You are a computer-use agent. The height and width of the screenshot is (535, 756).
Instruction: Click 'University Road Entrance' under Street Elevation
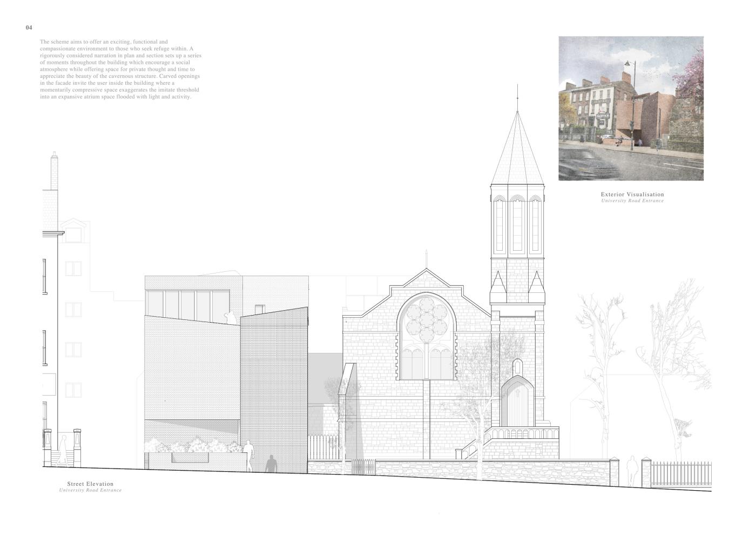(x=90, y=491)
